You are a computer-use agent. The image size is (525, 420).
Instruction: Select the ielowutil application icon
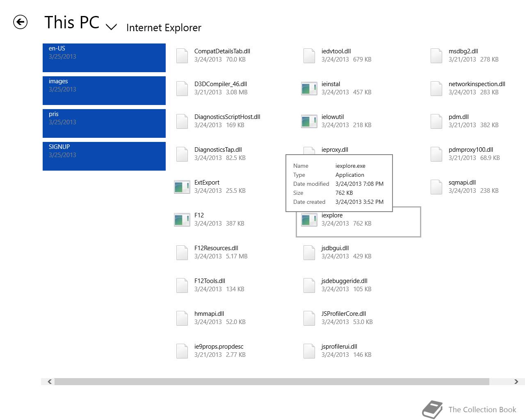point(309,121)
